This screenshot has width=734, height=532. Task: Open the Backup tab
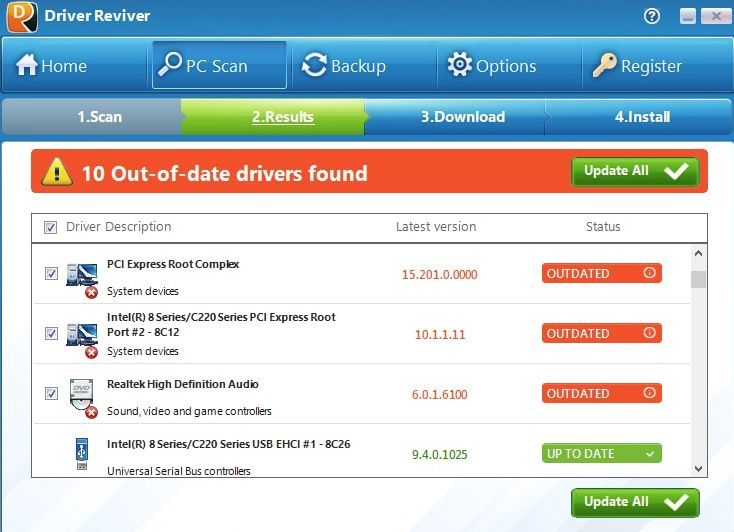coord(364,65)
